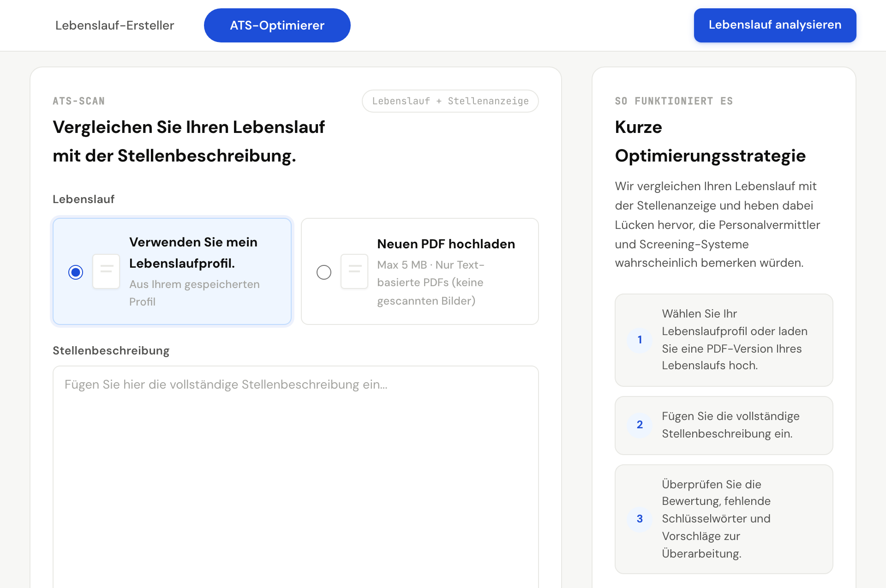Click the Lebenslauf + Stellenanzeige badge
Viewport: 886px width, 588px height.
coord(450,101)
